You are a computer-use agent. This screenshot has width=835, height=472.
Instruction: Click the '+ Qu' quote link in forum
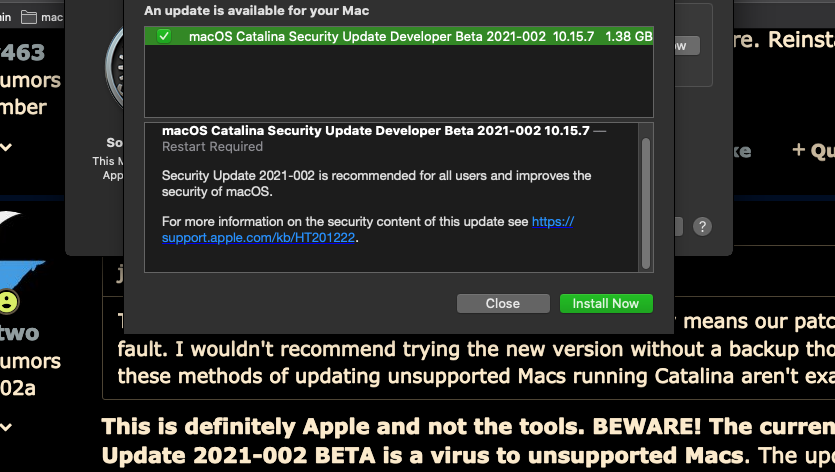(x=814, y=151)
